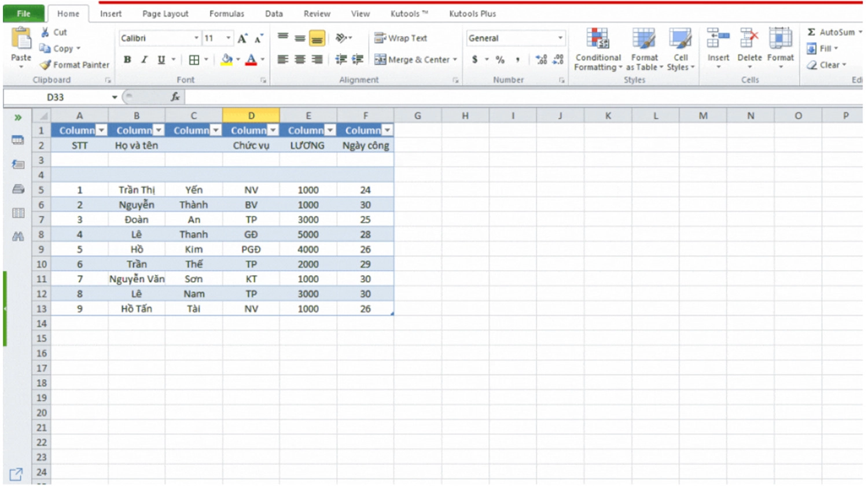Decrease decimal places
This screenshot has height=487, width=868.
(x=558, y=60)
